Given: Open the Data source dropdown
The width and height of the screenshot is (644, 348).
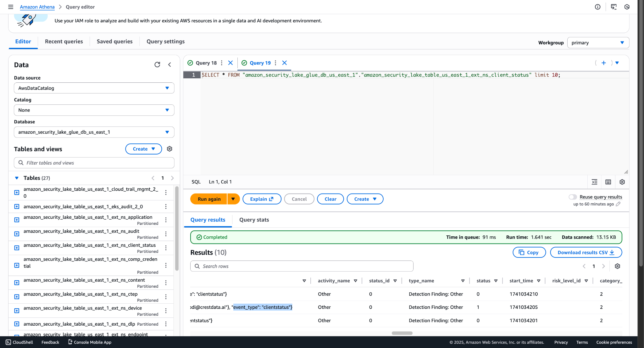Looking at the screenshot, I should pos(94,88).
